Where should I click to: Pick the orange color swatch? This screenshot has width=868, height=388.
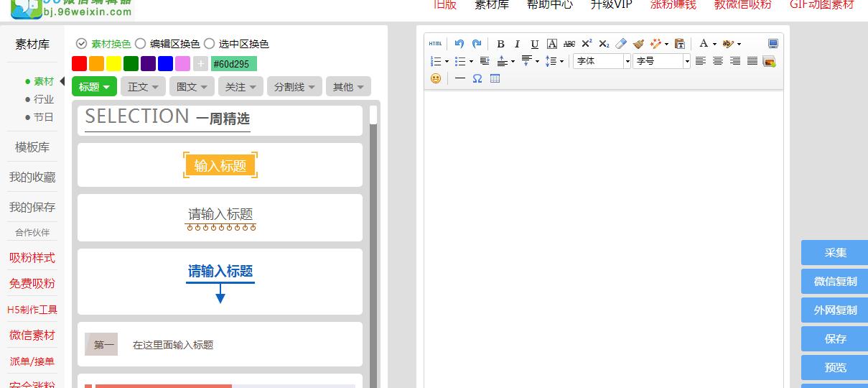[96, 64]
